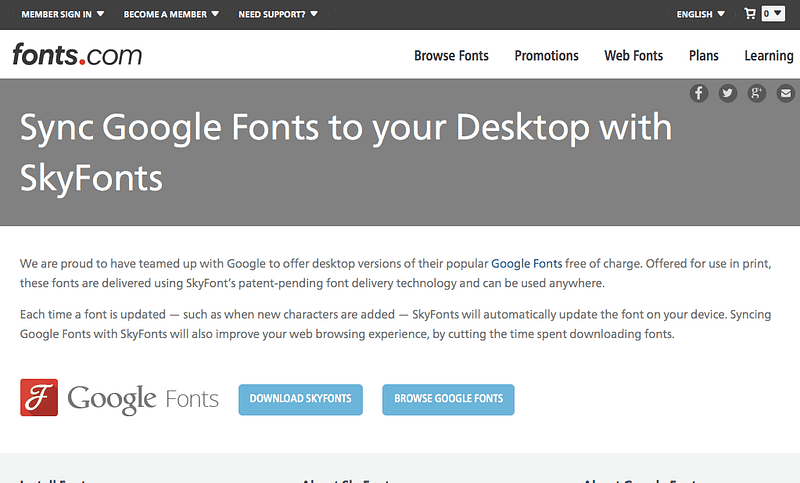Open the Browse Fonts menu
800x483 pixels.
coord(451,56)
